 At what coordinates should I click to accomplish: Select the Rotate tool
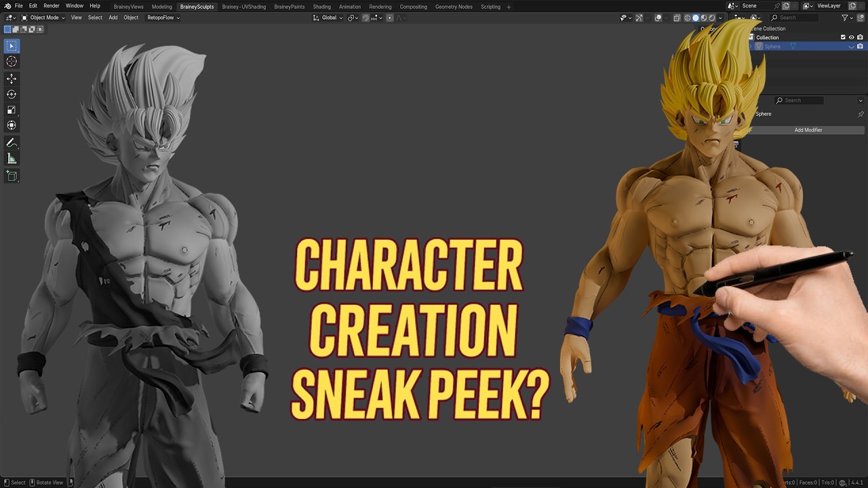pyautogui.click(x=12, y=94)
